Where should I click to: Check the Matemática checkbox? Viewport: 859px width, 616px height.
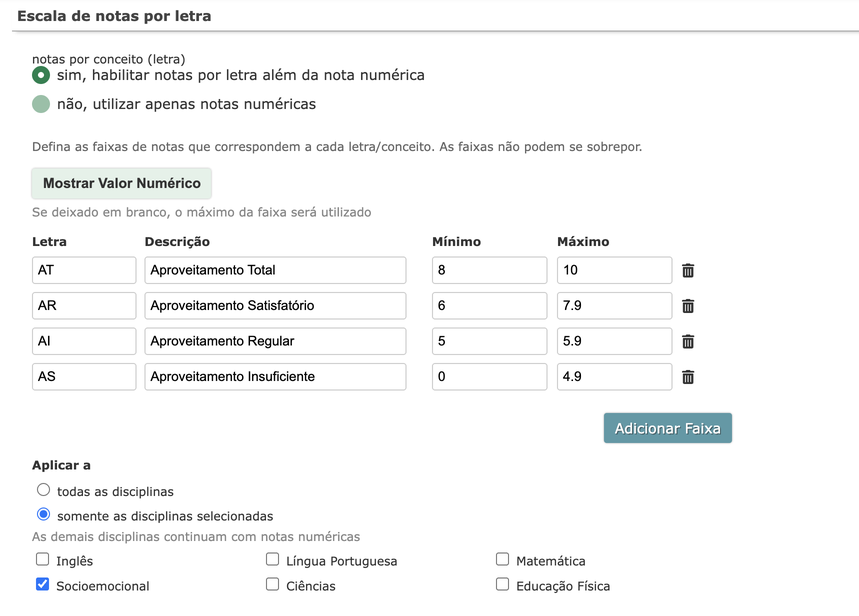pos(502,559)
